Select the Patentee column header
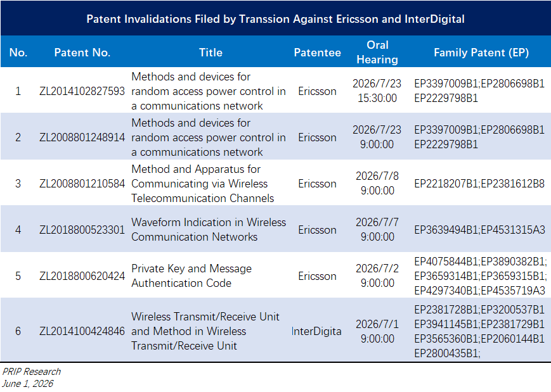 pos(317,53)
